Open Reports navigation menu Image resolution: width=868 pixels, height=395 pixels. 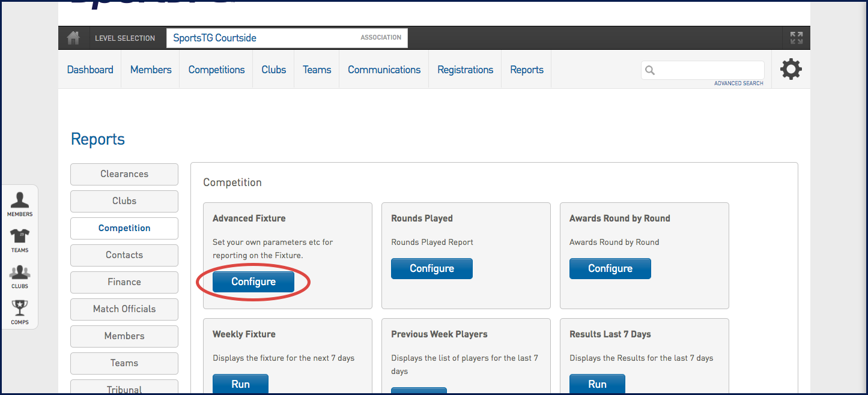click(x=527, y=70)
